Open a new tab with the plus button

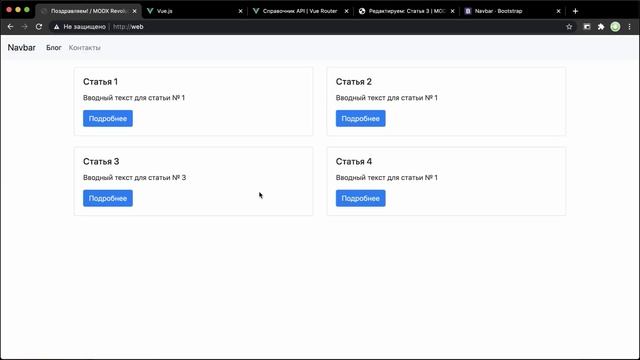pos(575,11)
